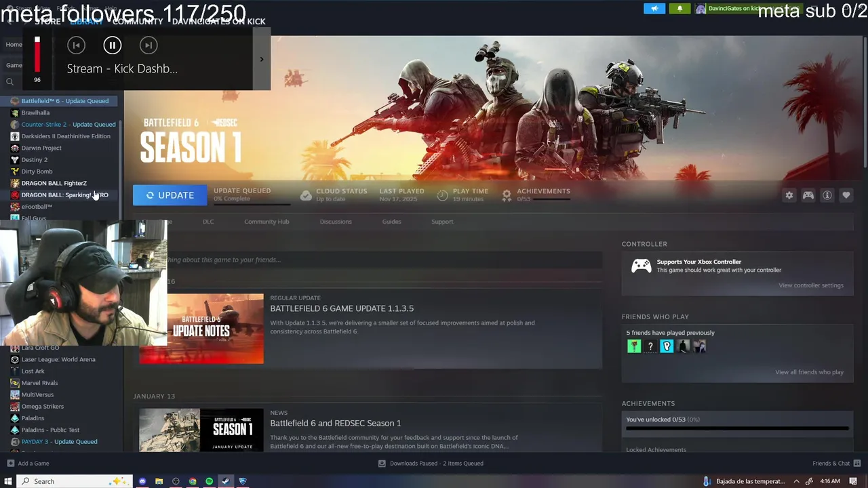Open Windows Start menu
Viewport: 868px width, 488px height.
click(x=8, y=481)
